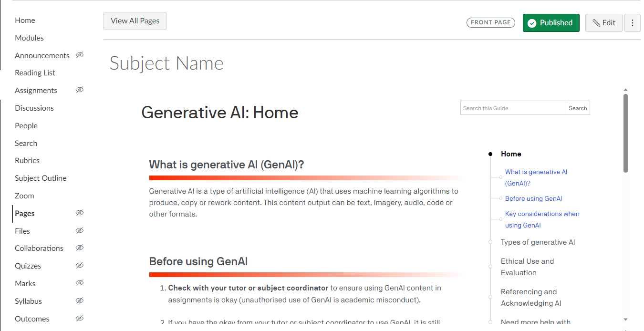Click the visibility icon next to Collaborations
Image resolution: width=644 pixels, height=331 pixels.
coord(80,248)
